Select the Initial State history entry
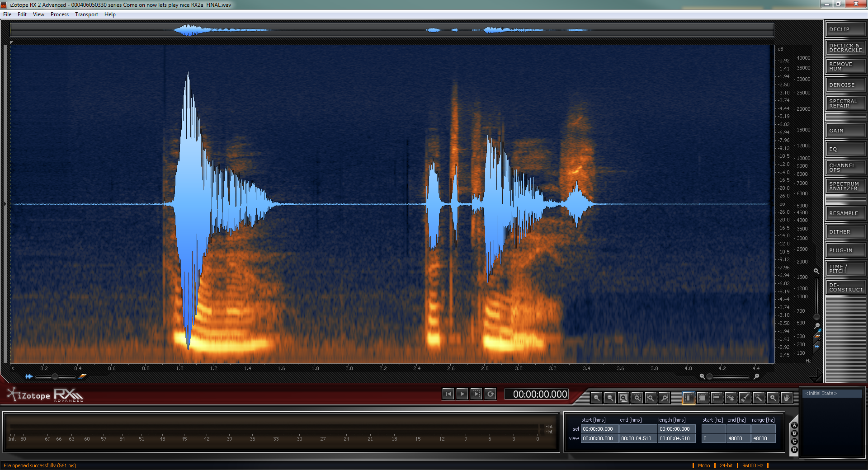The height and width of the screenshot is (470, 868). [x=832, y=393]
